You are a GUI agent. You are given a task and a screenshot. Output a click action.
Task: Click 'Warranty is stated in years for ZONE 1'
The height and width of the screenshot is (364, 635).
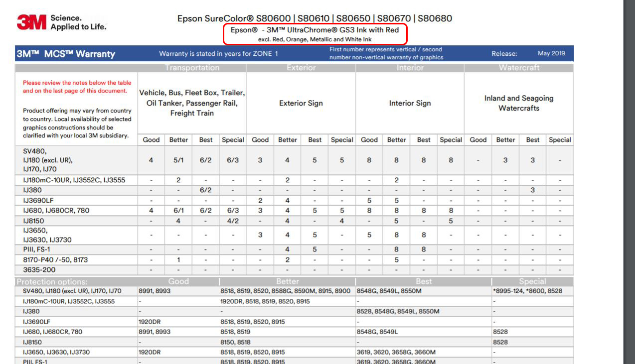coord(218,54)
